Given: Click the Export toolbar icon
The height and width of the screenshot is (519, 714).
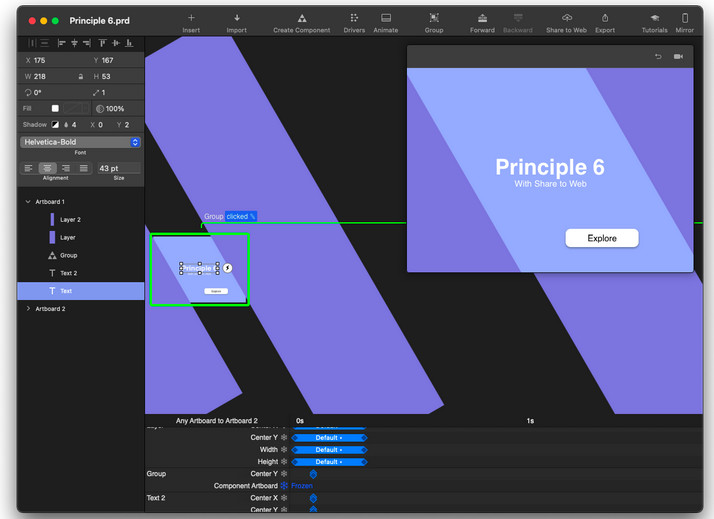Looking at the screenshot, I should [x=605, y=18].
